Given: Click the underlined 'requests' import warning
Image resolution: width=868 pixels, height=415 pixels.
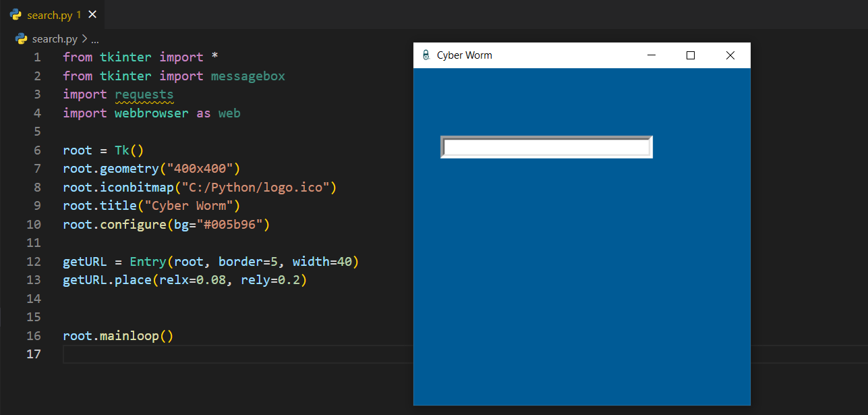Looking at the screenshot, I should (144, 94).
